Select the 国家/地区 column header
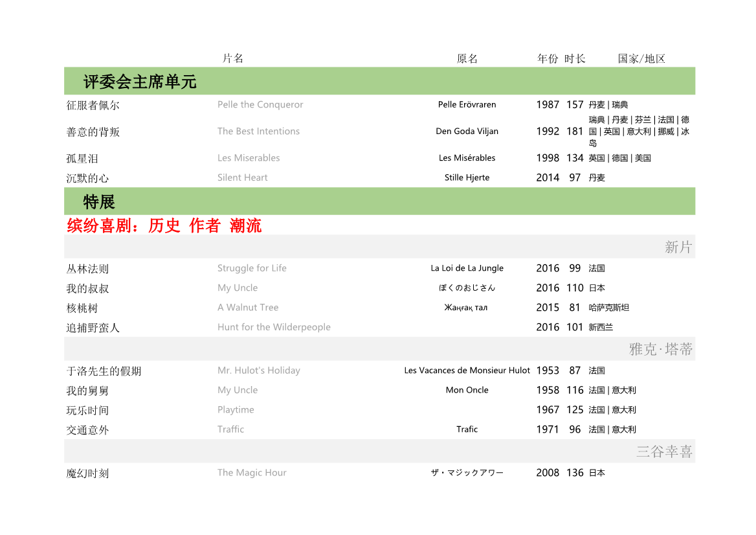This screenshot has width=756, height=535. 641,59
